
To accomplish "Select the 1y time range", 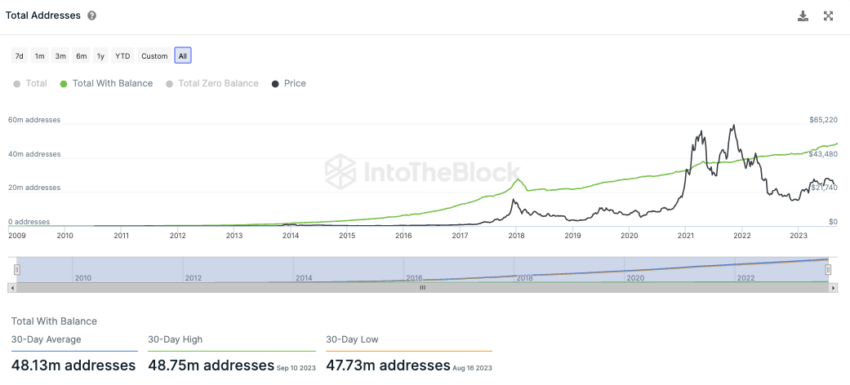I will (x=100, y=56).
